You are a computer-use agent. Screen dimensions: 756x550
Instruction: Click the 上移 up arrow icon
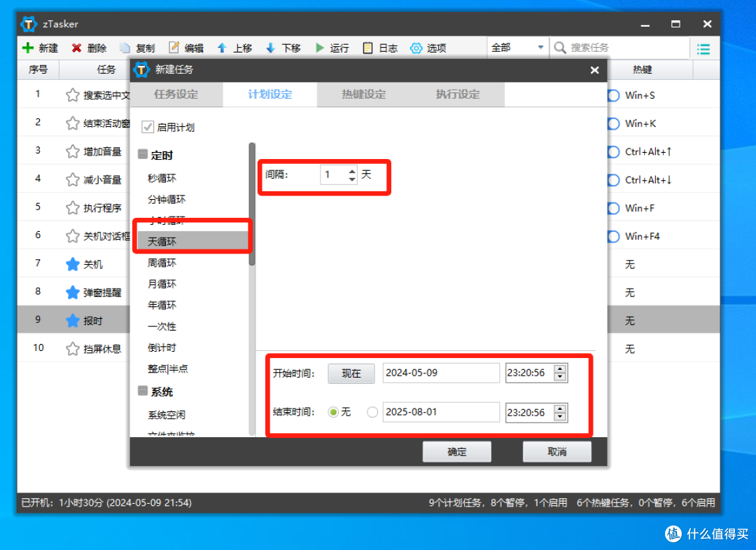point(222,48)
